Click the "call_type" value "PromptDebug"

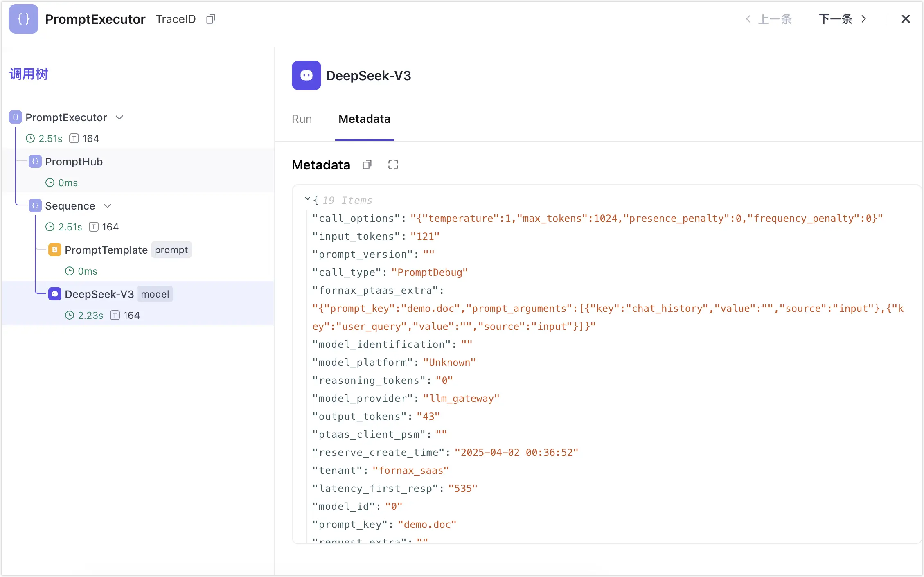pos(430,273)
